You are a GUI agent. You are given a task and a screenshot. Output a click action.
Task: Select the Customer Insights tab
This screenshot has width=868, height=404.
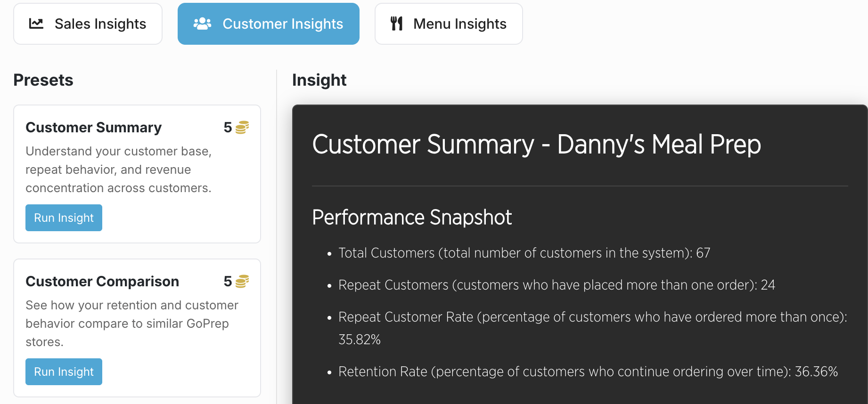pyautogui.click(x=269, y=24)
